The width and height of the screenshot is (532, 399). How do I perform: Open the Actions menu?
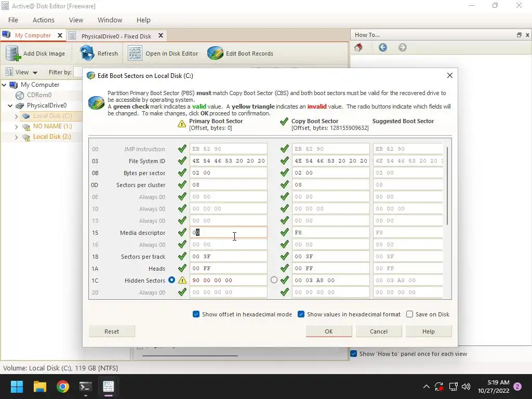(44, 20)
